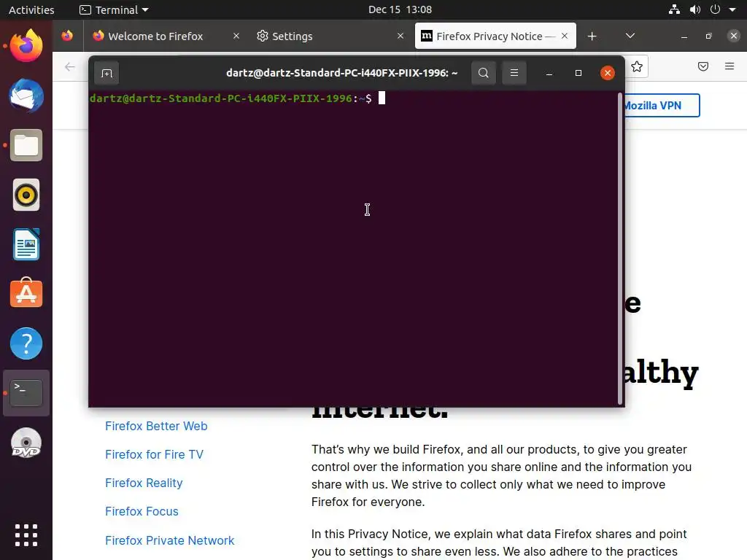Click the terminal title dartz@dartz-Standard-PC
This screenshot has width=747, height=560.
tap(341, 73)
